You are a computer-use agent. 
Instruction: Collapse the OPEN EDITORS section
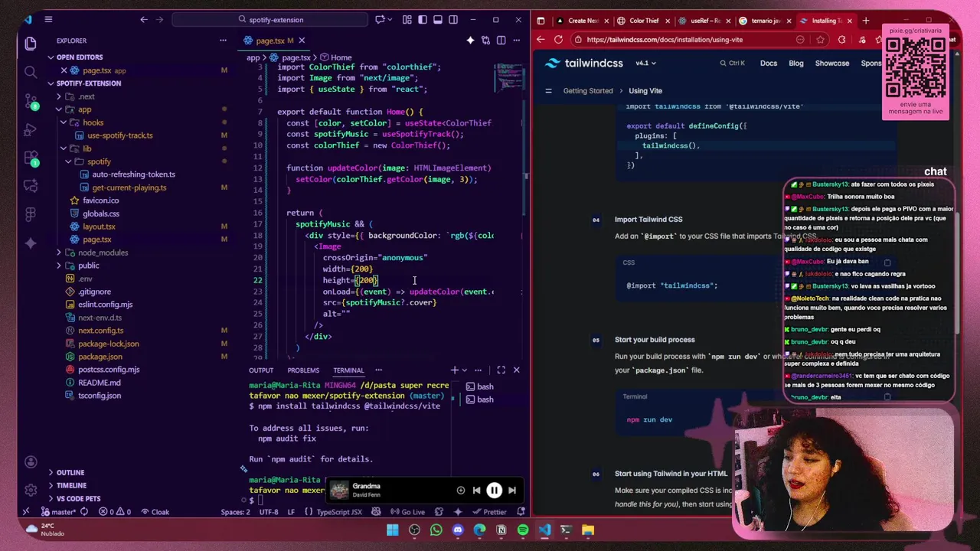click(x=79, y=57)
